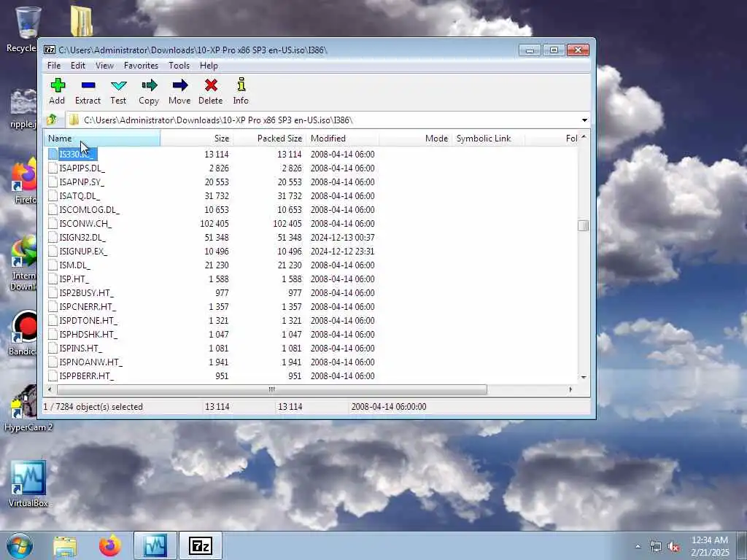The image size is (747, 560).
Task: Click the scroll right arrow of file list
Action: point(570,389)
